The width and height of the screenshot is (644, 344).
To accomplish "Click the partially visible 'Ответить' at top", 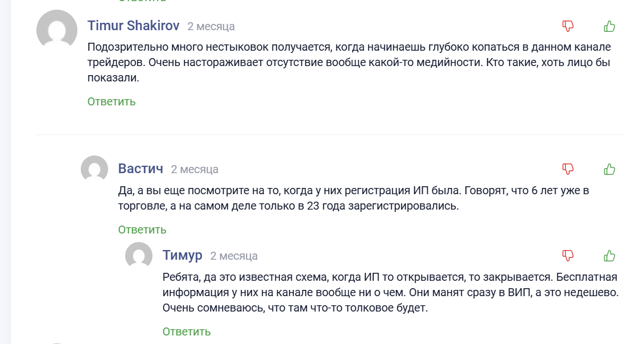I will coord(141,2).
